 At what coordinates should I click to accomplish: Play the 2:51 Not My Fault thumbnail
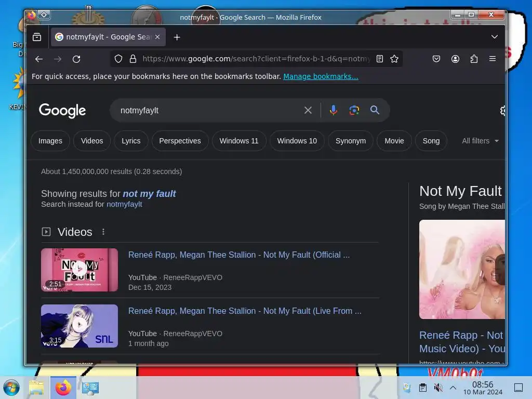[79, 270]
